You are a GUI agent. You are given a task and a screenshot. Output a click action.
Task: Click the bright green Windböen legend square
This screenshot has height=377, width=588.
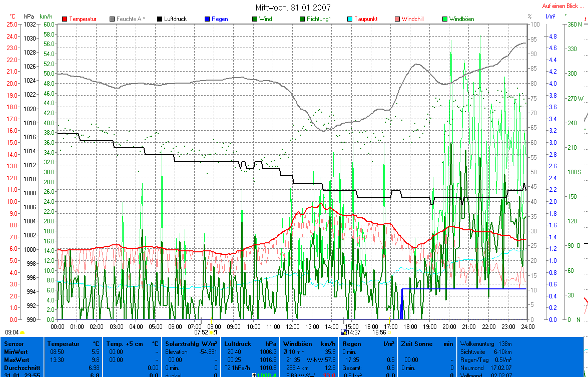(445, 19)
